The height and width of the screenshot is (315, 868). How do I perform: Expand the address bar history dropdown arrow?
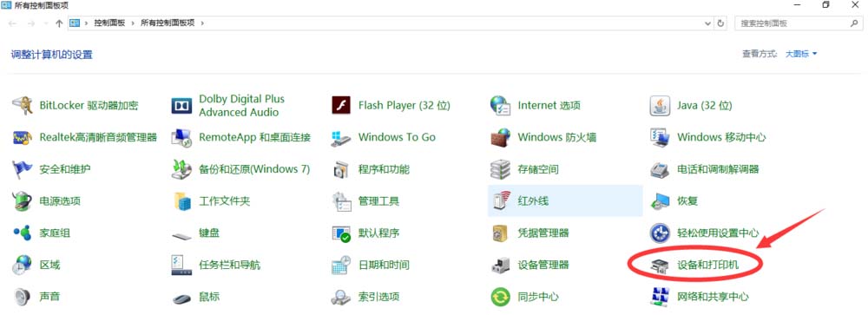(707, 23)
